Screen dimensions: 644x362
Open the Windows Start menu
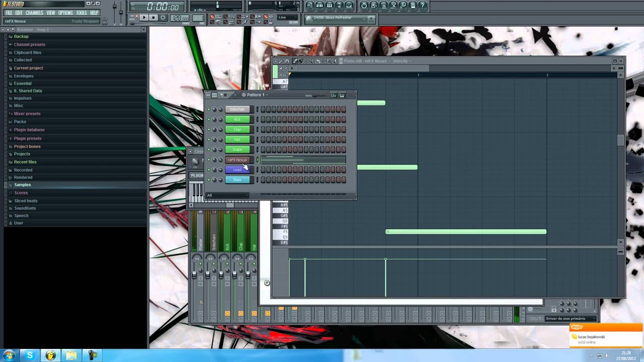(x=9, y=355)
